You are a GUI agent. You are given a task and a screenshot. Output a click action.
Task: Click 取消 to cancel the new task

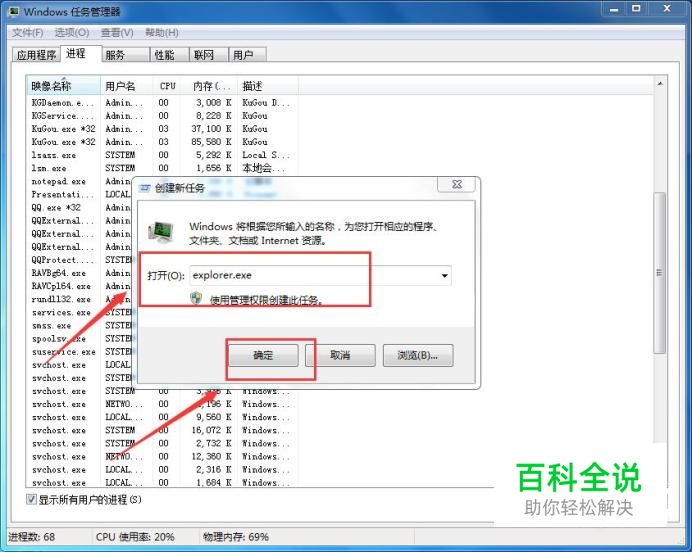click(x=340, y=355)
